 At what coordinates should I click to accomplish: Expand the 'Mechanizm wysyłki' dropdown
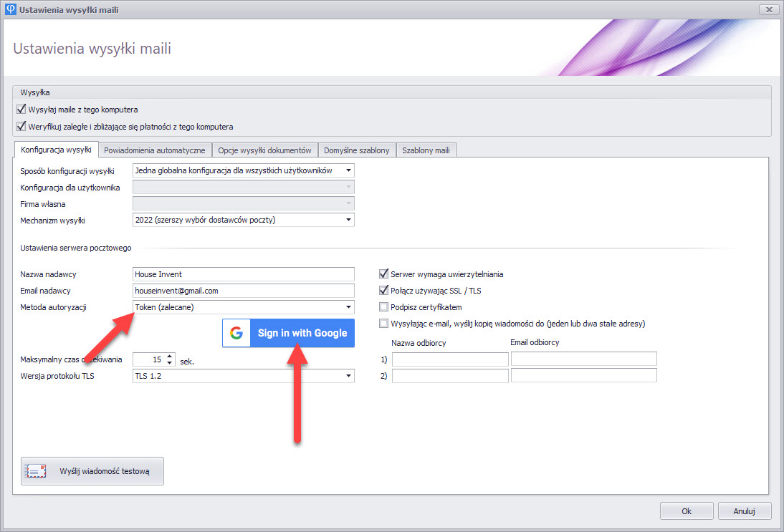pyautogui.click(x=348, y=220)
